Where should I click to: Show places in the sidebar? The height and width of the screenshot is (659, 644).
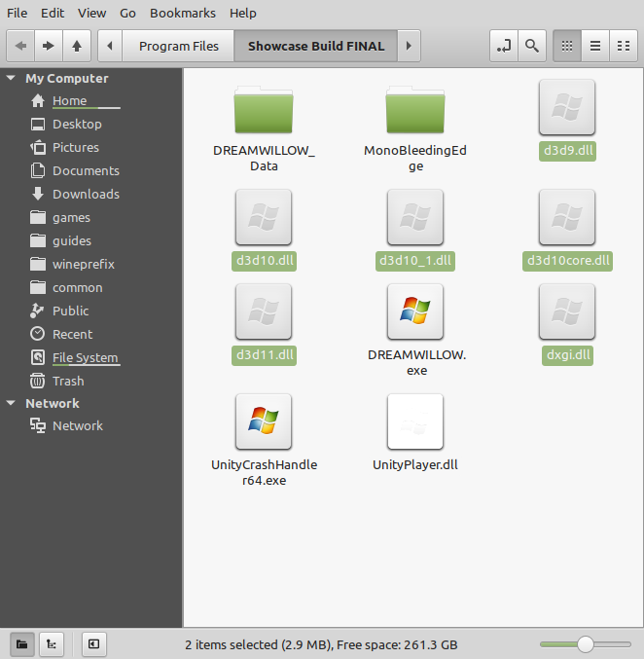21,644
